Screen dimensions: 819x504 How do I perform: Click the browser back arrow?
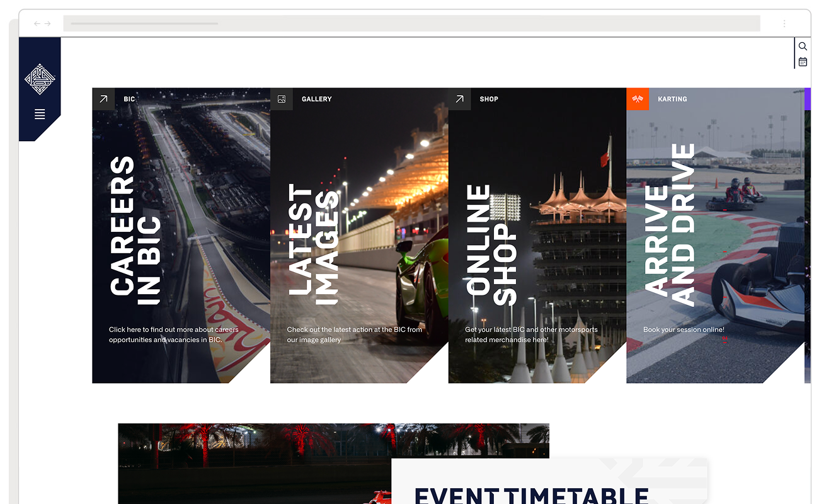point(37,23)
